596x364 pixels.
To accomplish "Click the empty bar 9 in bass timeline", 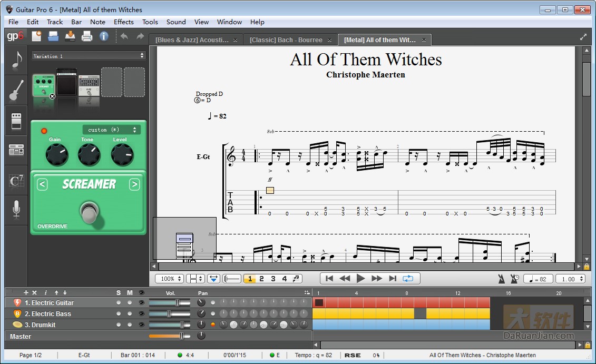I will pos(420,313).
